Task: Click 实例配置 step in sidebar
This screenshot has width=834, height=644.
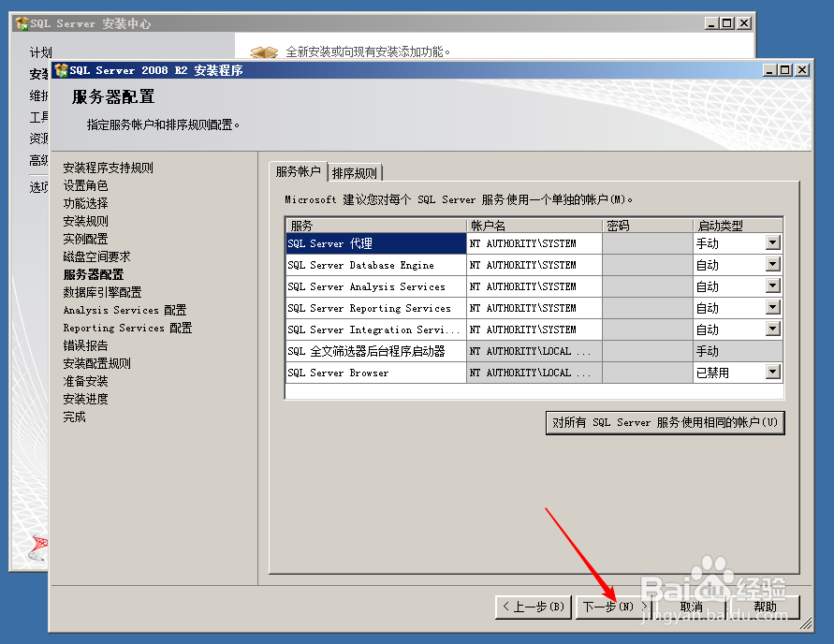Action: (85, 239)
